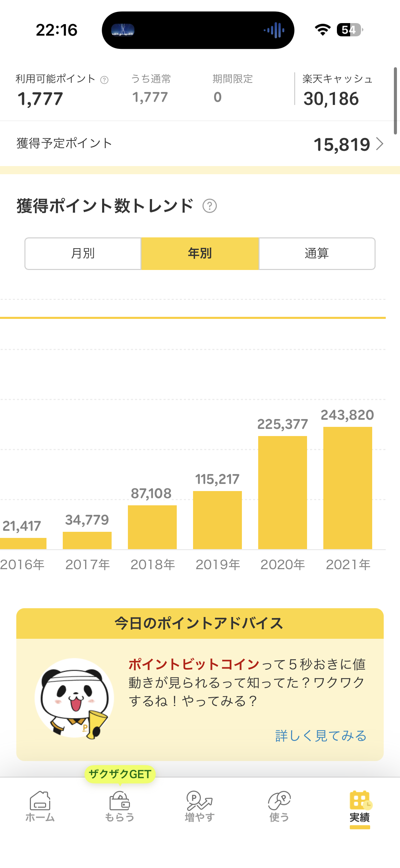Tap the 今日のポイントアドバイス header
The image size is (400, 868).
(x=200, y=623)
